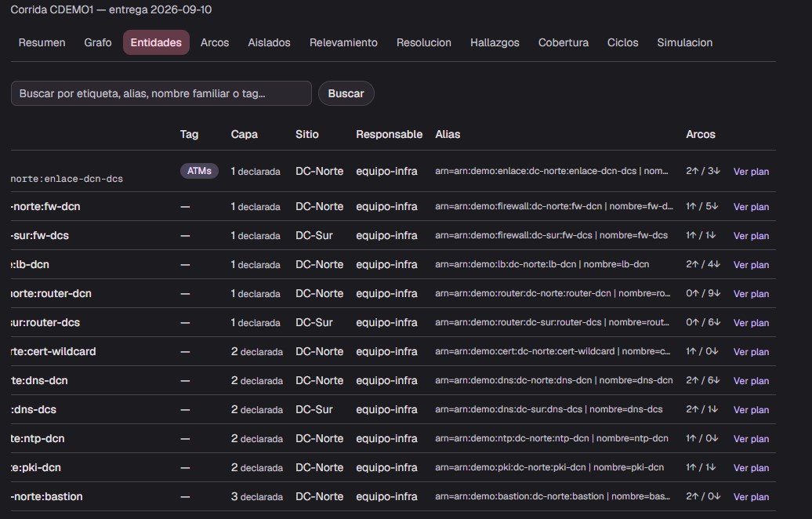Screen dimensions: 812x519
Task: Open Ver plan for dns-dcn row
Action: 751,381
